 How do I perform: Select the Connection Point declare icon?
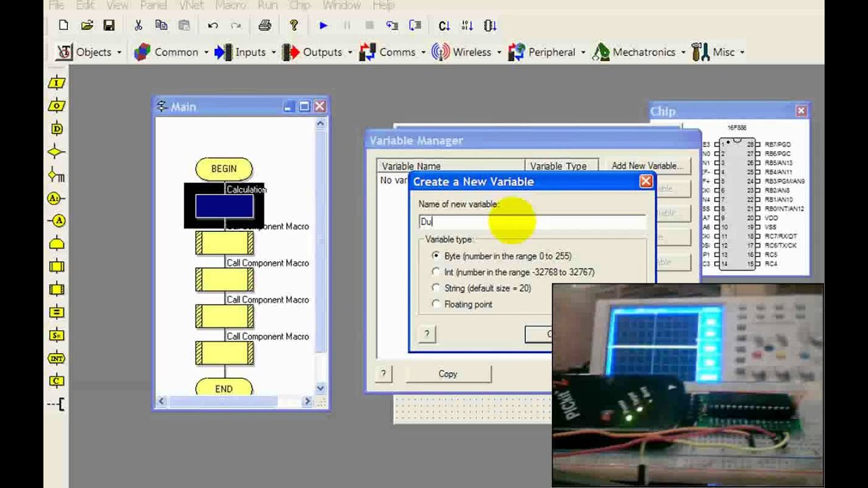pos(57,198)
